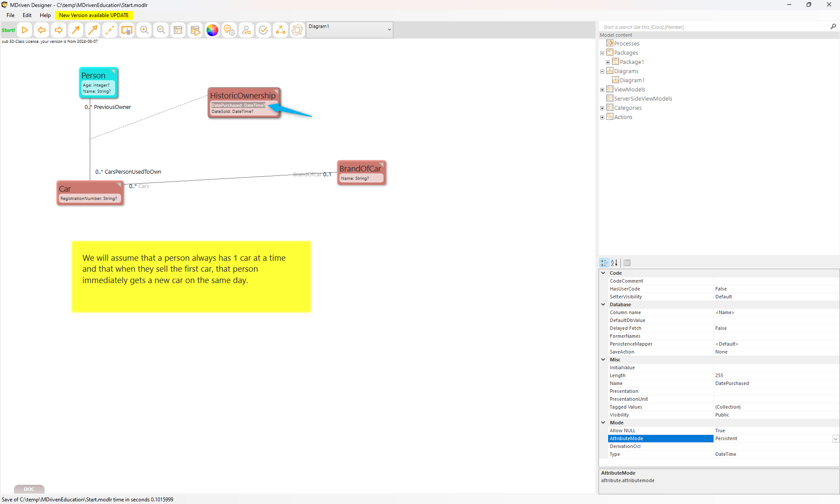Click the orange back arrow icon
The image size is (840, 504).
(x=42, y=30)
